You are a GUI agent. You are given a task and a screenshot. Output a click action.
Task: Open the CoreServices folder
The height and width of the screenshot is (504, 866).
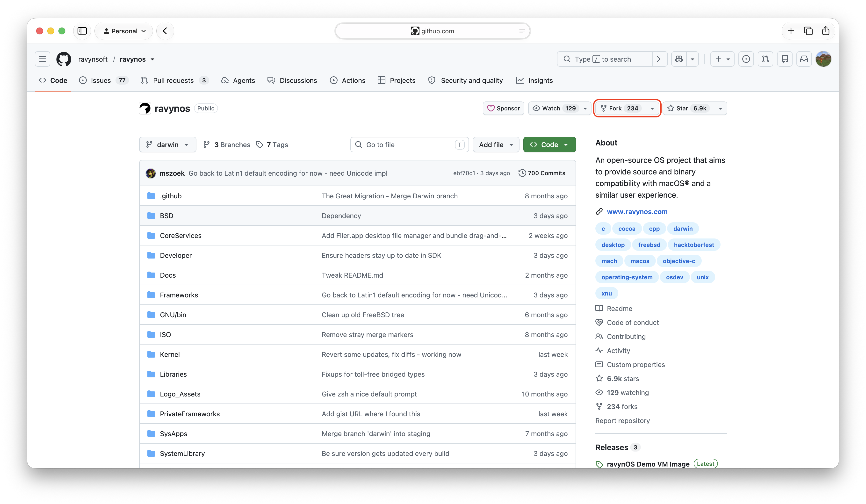point(180,235)
